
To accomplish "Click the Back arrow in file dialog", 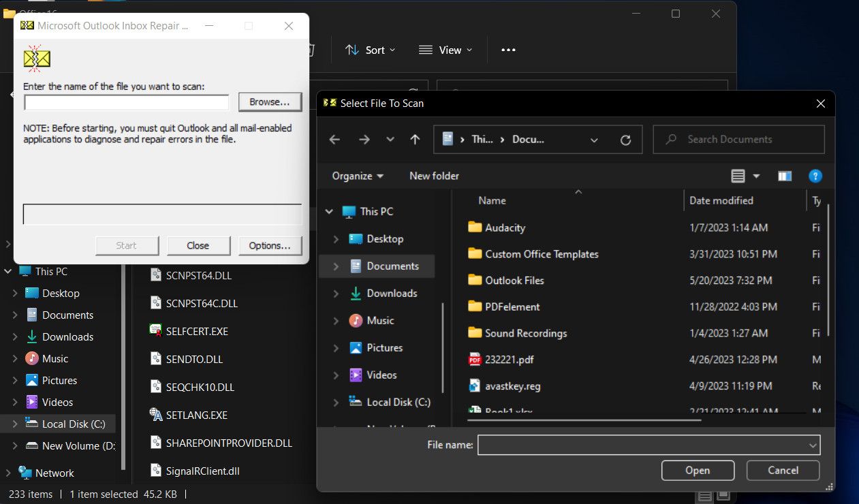I will click(x=334, y=140).
